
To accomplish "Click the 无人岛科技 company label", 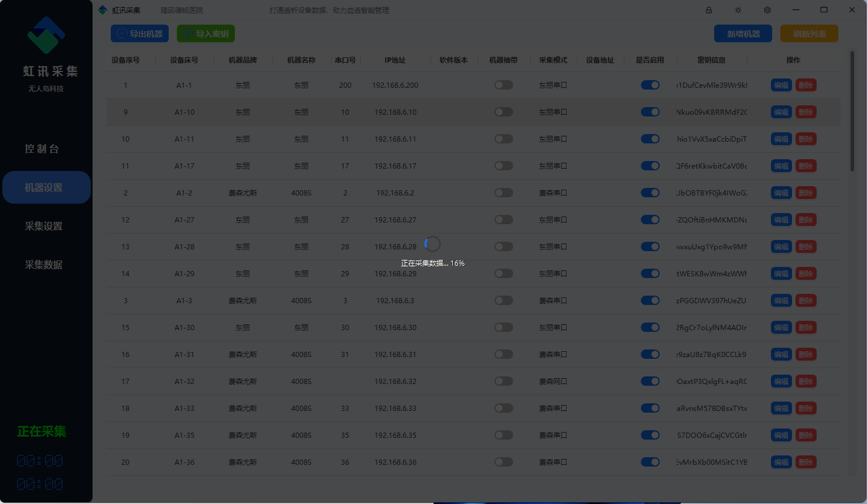I will tap(46, 88).
